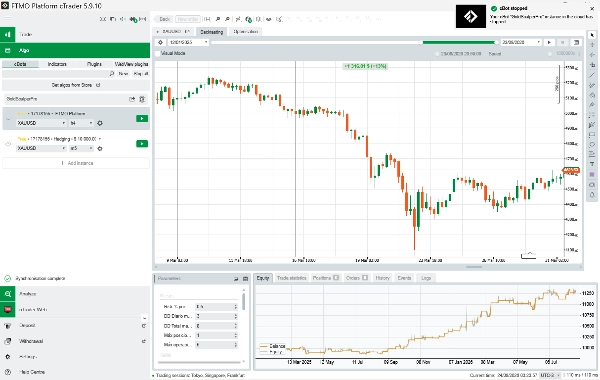Screen dimensions: 600x380
Task: Expand account dropdown on Hedging instance row
Action: [100, 139]
